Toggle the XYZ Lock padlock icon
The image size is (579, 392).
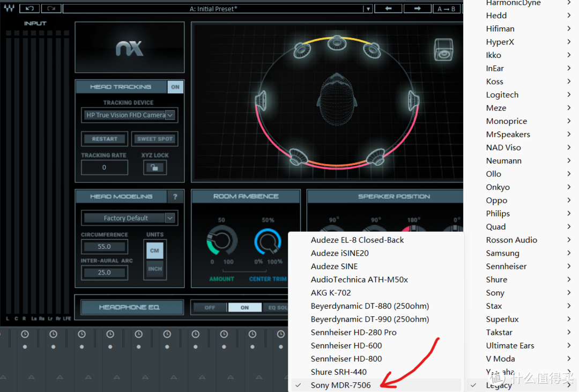click(x=155, y=167)
